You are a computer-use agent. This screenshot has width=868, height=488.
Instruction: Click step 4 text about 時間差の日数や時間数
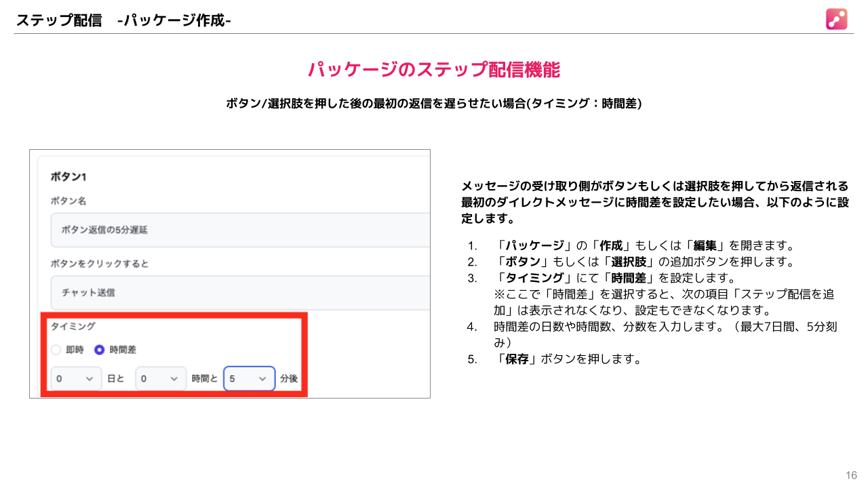tap(666, 335)
